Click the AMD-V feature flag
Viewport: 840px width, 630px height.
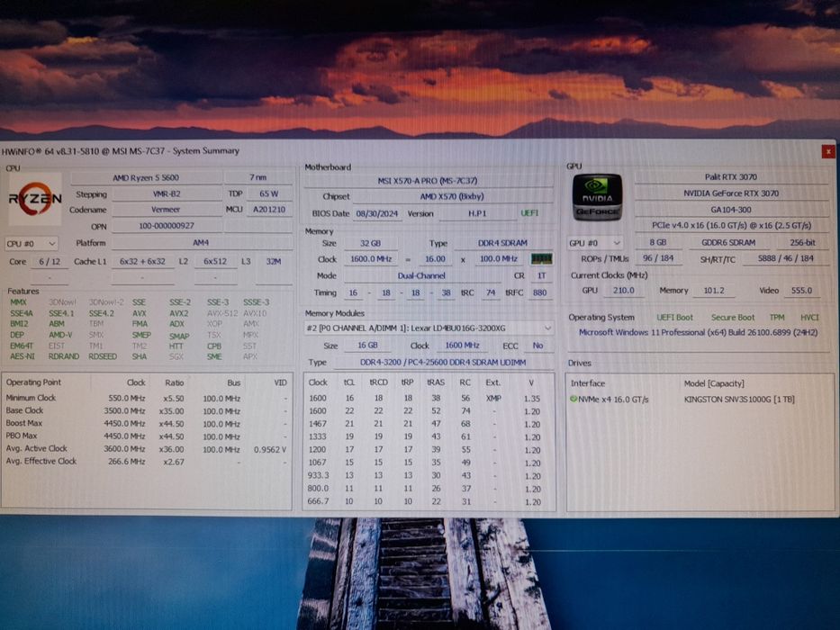[x=60, y=335]
